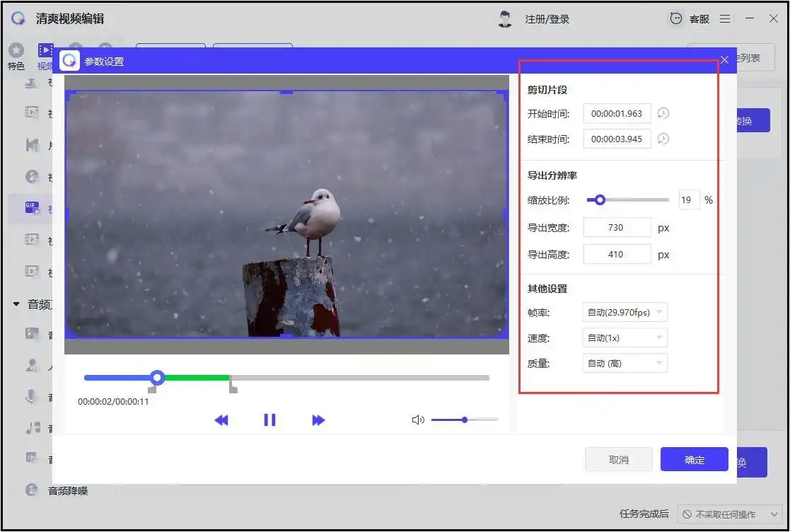Open the 速度 dropdown 自动(1x)
This screenshot has width=790, height=532.
(x=625, y=338)
